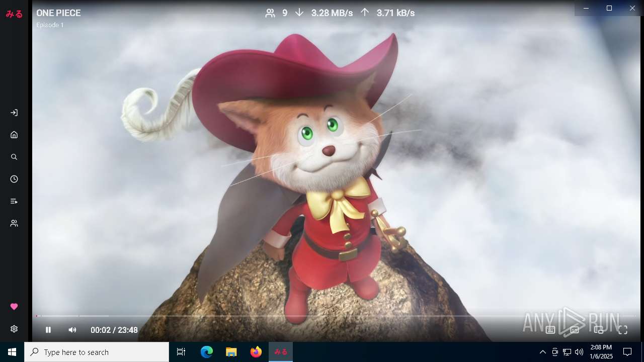The height and width of the screenshot is (362, 644).
Task: Open Search from the sidebar
Action: pos(14,157)
